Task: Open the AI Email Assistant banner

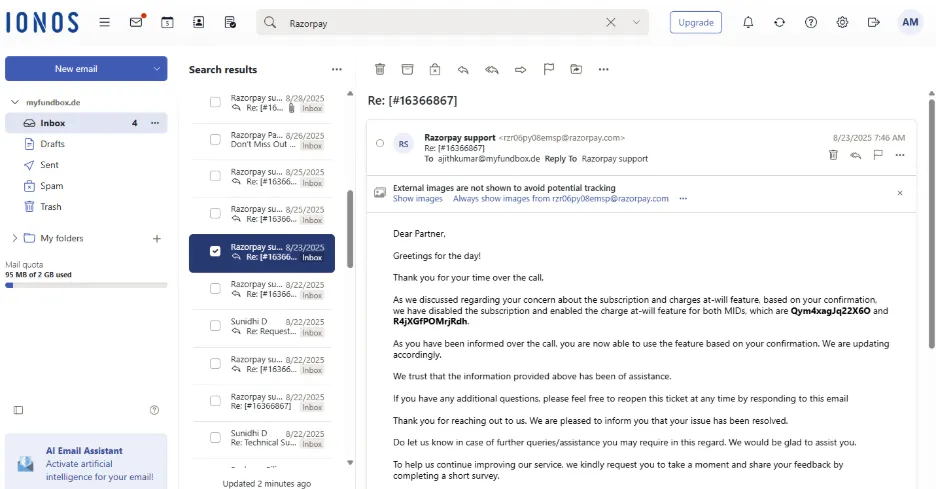Action: tap(86, 463)
